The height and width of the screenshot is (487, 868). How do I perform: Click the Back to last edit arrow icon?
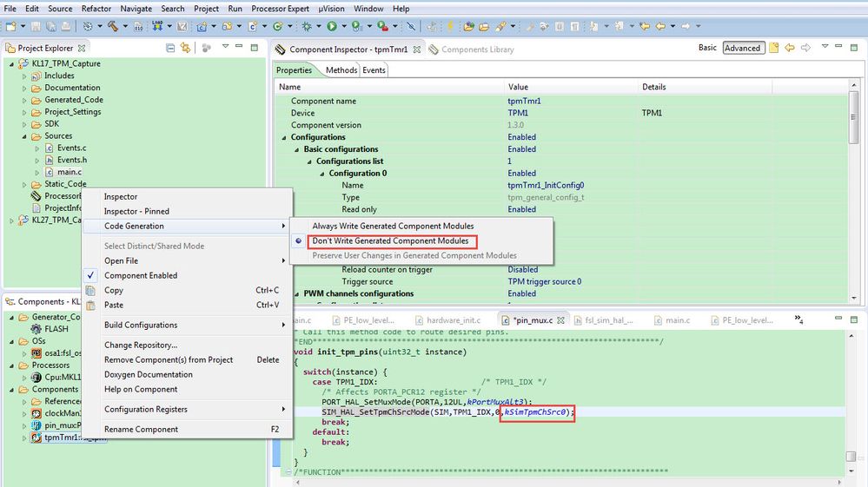645,26
